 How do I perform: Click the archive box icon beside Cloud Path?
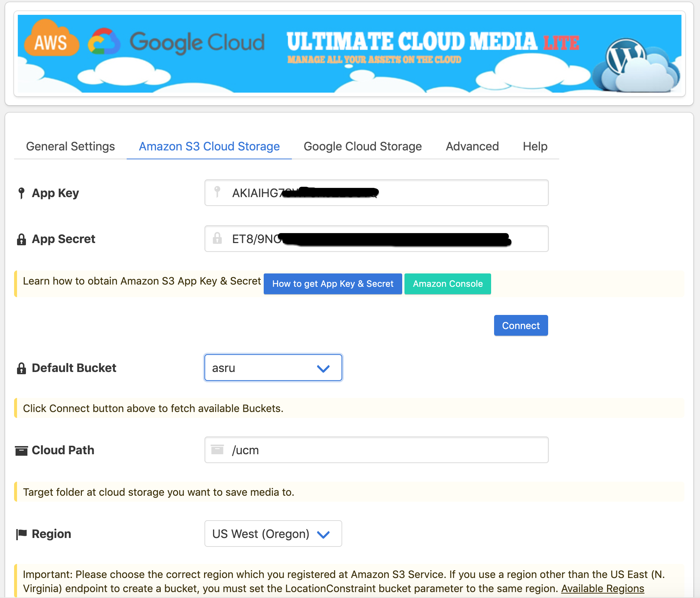click(21, 451)
